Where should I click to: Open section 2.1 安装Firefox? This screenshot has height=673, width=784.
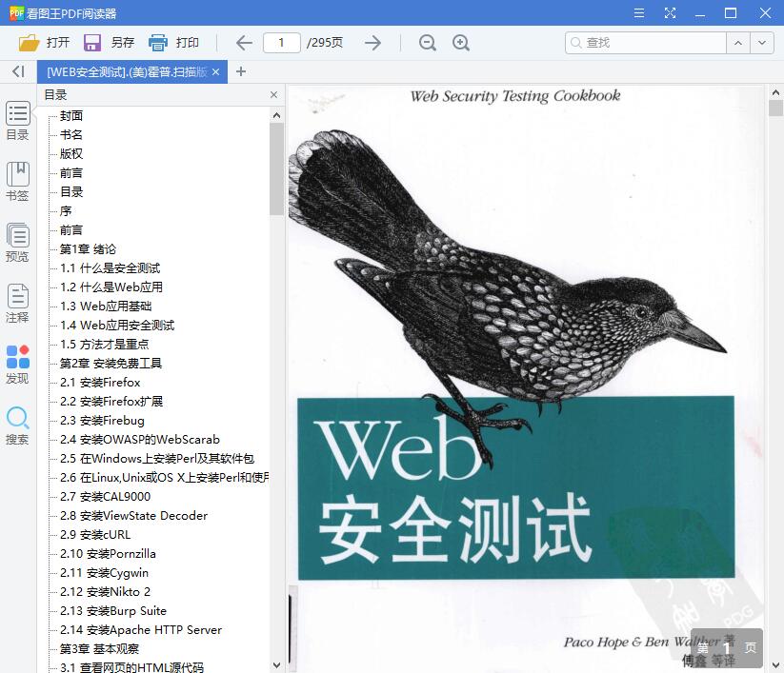click(100, 383)
